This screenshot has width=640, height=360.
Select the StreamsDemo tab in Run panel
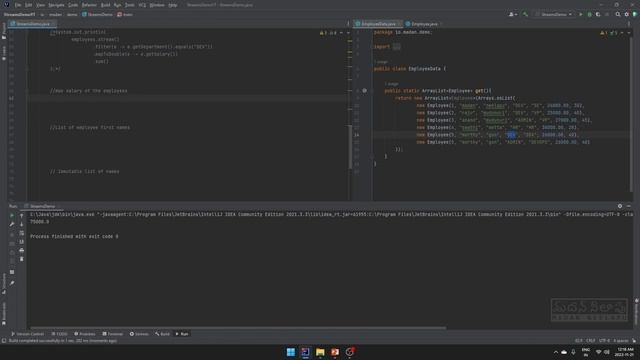tap(42, 206)
